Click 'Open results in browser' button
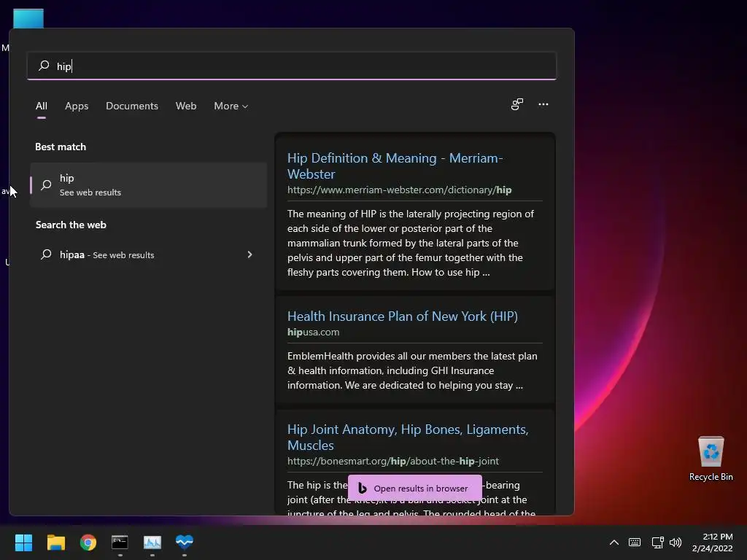This screenshot has width=747, height=560. (x=415, y=488)
